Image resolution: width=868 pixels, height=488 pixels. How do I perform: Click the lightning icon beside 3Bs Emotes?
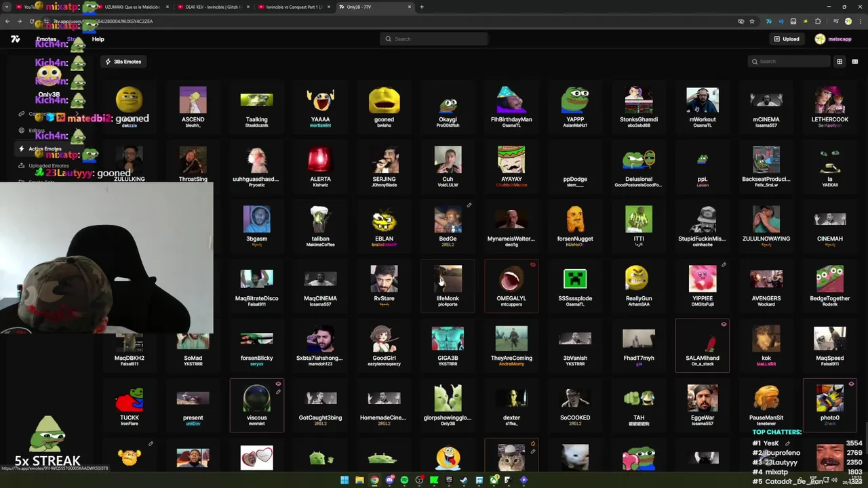108,62
